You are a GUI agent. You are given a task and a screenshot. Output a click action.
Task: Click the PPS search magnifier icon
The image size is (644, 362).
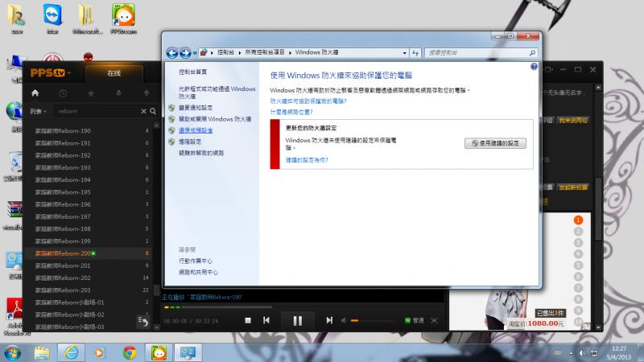coord(153,111)
